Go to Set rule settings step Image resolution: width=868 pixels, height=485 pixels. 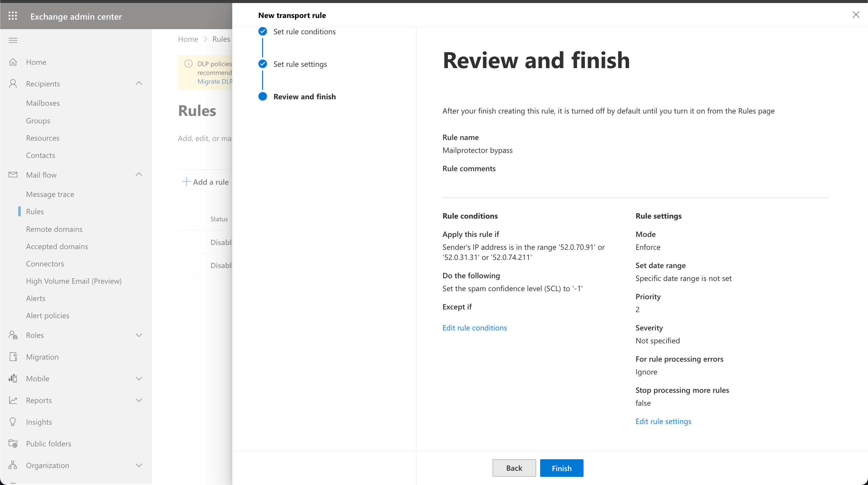pos(300,64)
